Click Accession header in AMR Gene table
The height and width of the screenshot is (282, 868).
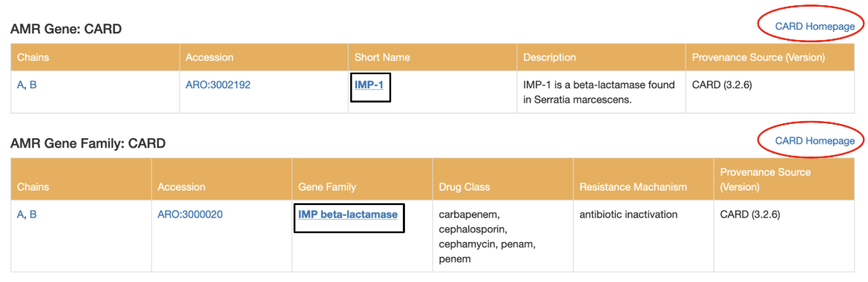pos(209,58)
